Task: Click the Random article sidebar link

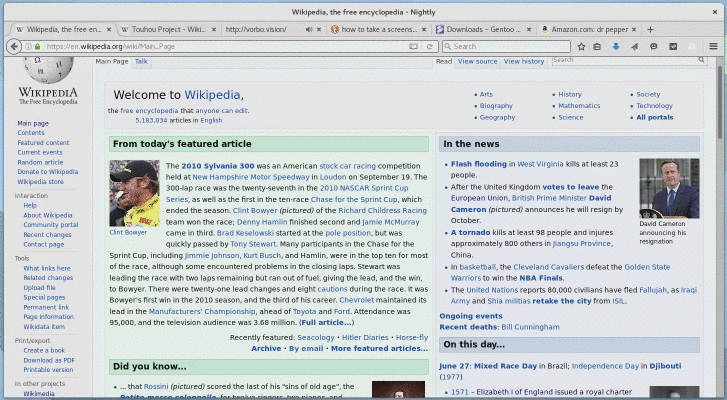Action: click(40, 162)
